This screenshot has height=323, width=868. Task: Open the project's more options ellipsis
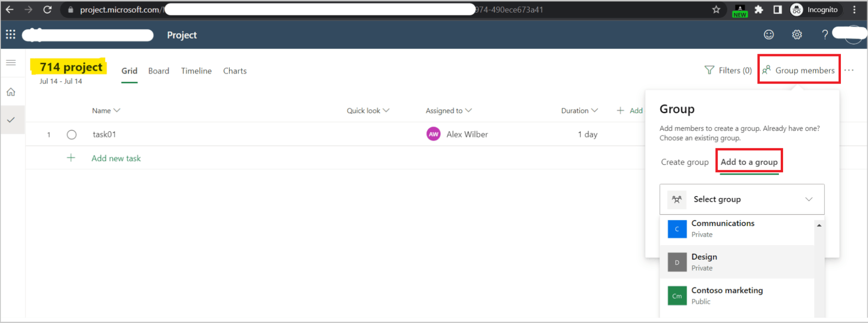849,70
